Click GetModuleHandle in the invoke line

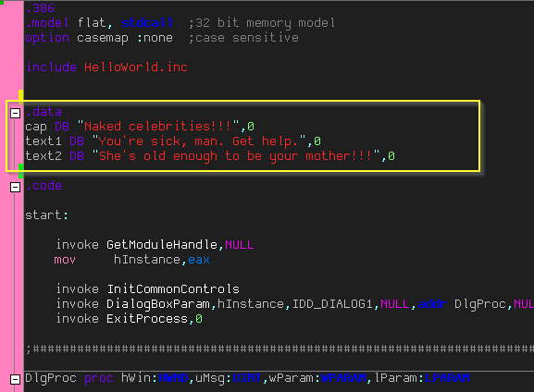tap(162, 245)
